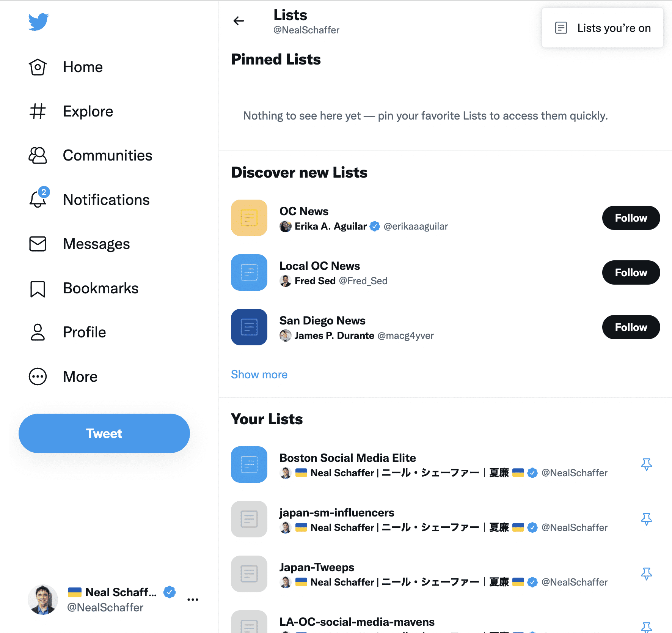Open Profile via the person icon
This screenshot has width=672, height=633.
point(38,332)
